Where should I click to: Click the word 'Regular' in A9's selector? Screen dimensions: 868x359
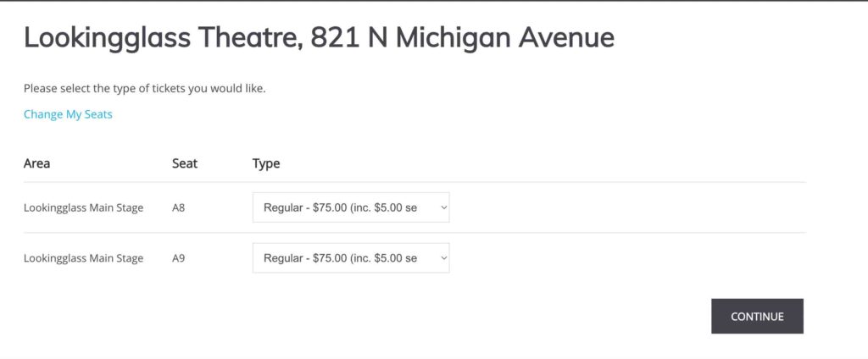point(283,258)
